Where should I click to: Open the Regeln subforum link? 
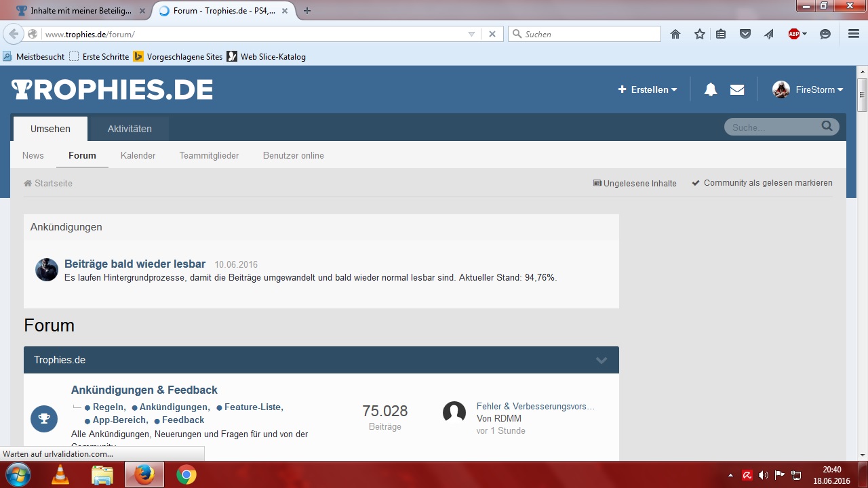point(108,407)
